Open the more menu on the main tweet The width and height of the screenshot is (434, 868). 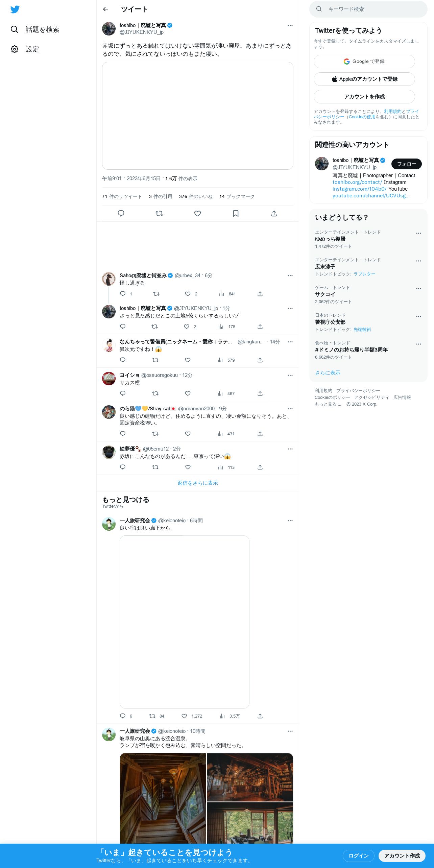point(290,25)
